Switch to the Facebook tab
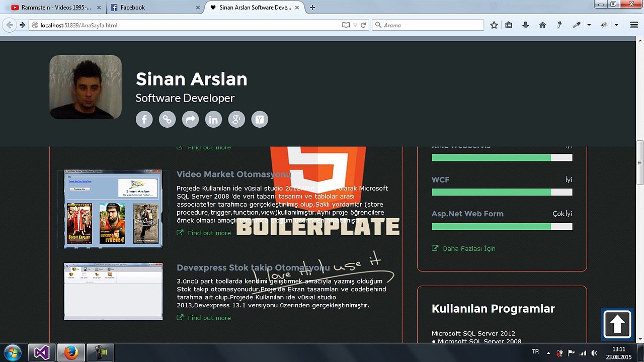Screen dimensions: 644x362 [x=155, y=8]
